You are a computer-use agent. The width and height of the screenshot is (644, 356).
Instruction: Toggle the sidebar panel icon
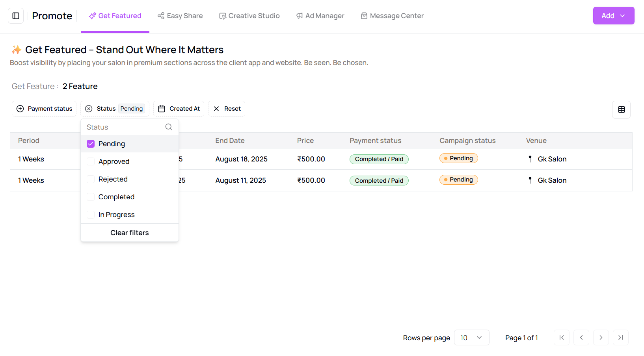pyautogui.click(x=16, y=16)
